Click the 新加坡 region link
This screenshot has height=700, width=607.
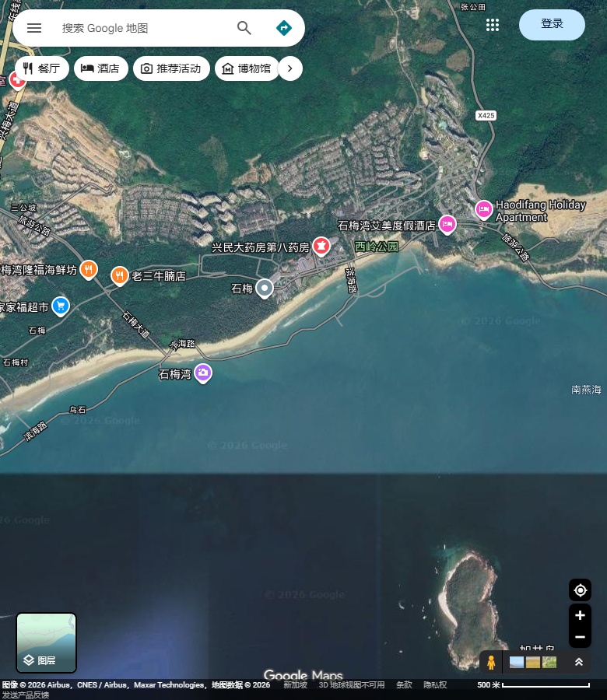click(295, 684)
